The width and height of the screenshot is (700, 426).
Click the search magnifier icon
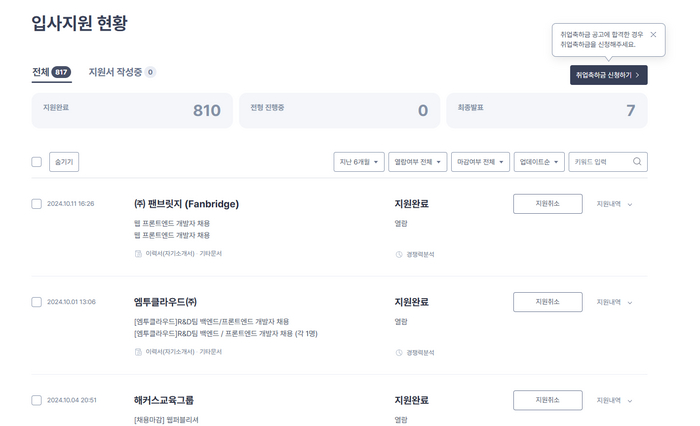[637, 161]
